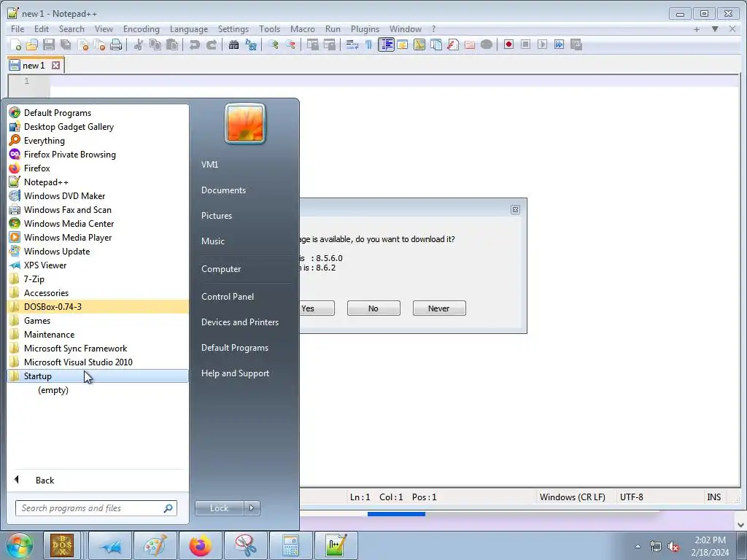Screen dimensions: 747x560
Task: Open the Encoding menu
Action: coord(142,29)
